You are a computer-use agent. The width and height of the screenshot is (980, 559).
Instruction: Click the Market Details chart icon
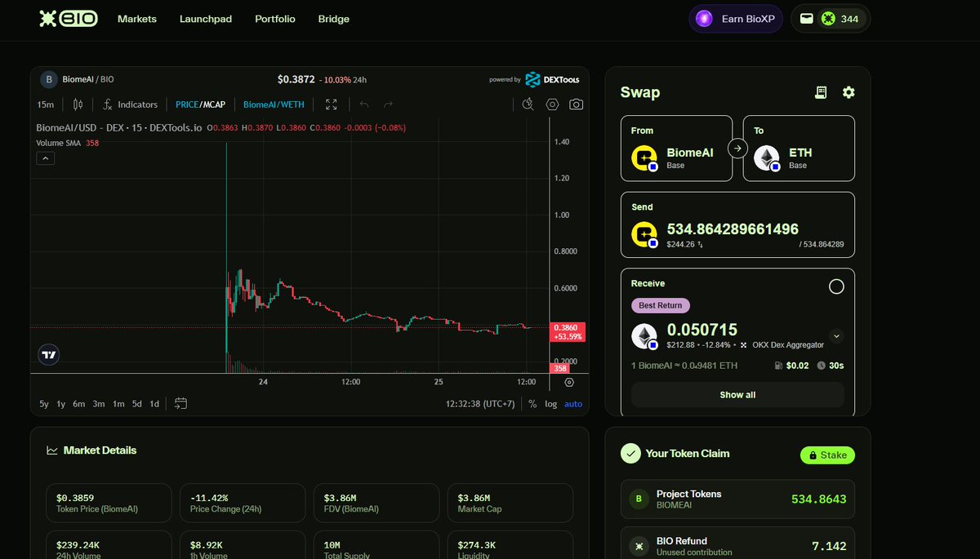[x=52, y=450]
